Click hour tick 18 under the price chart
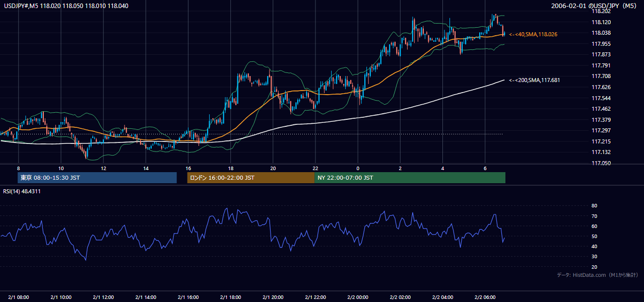The image size is (644, 302). pos(230,168)
